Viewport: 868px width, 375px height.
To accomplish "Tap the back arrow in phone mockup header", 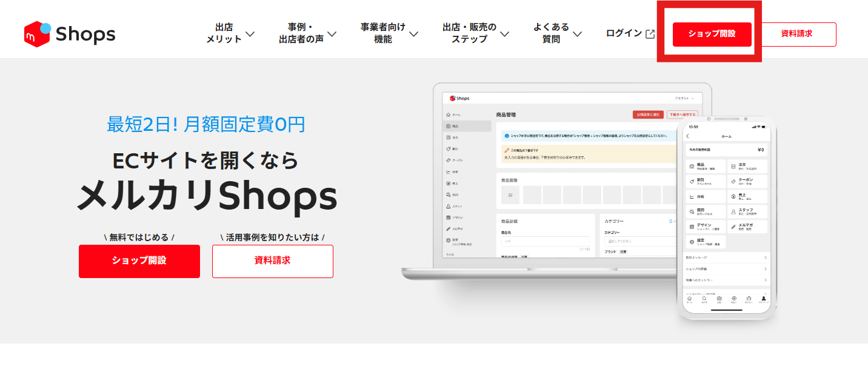I will 687,137.
